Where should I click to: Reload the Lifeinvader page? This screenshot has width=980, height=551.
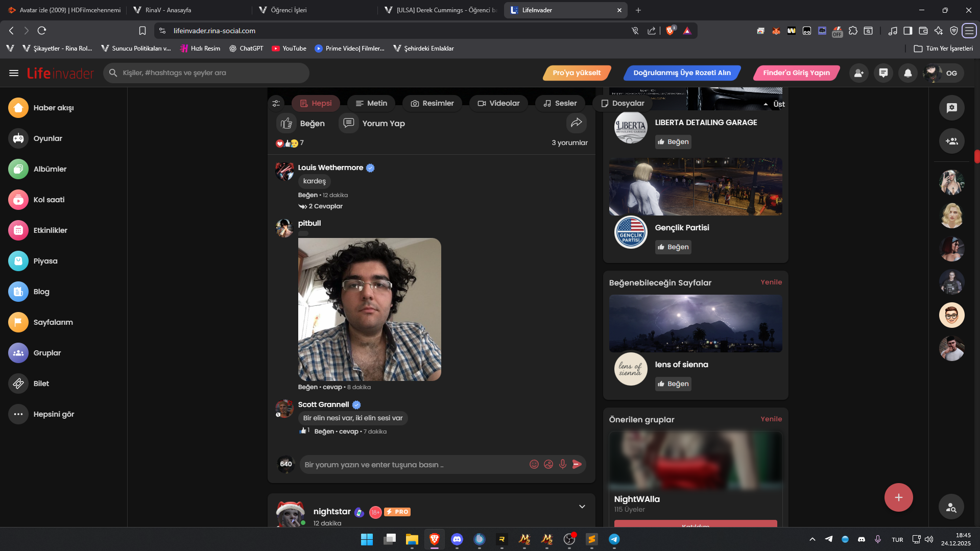[42, 31]
